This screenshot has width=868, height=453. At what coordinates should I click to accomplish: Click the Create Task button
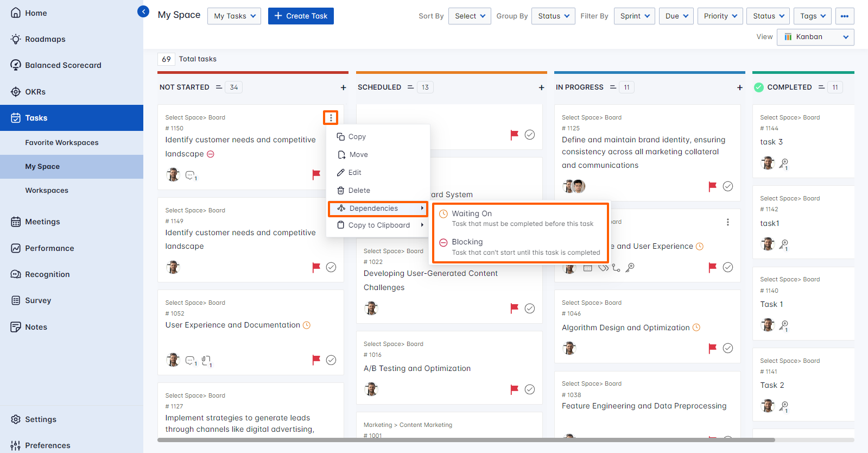coord(301,16)
